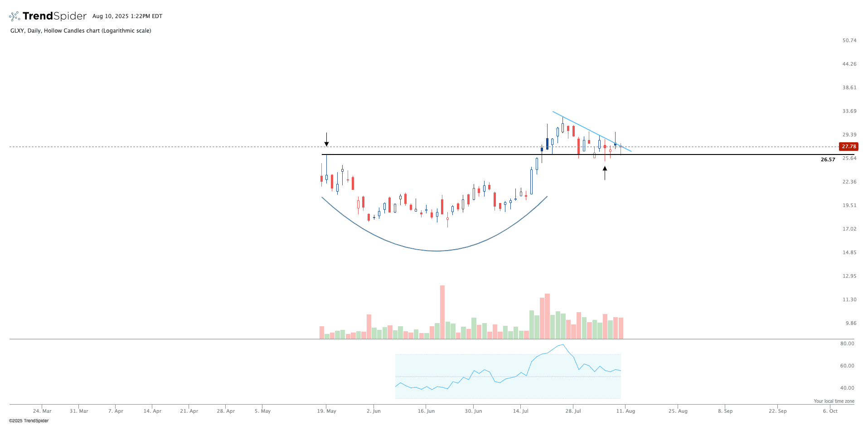This screenshot has height=425, width=868.
Task: Click the RSI 60.00 axis label
Action: tap(847, 366)
